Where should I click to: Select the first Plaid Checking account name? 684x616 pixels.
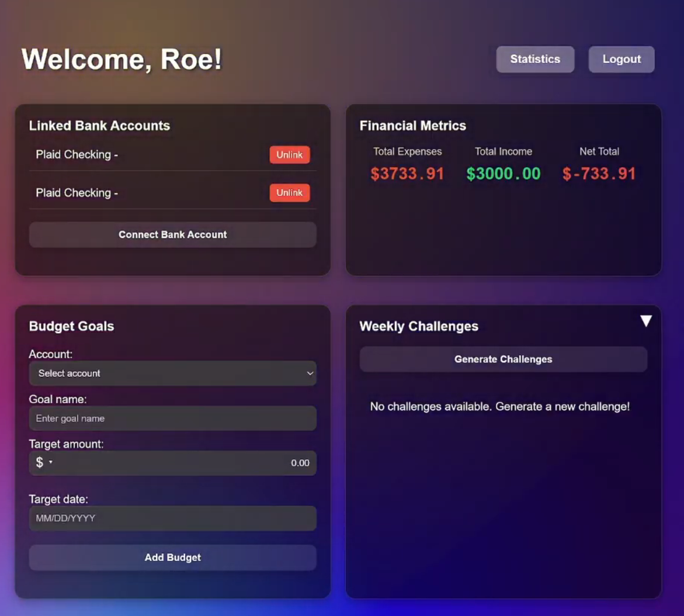pos(77,155)
